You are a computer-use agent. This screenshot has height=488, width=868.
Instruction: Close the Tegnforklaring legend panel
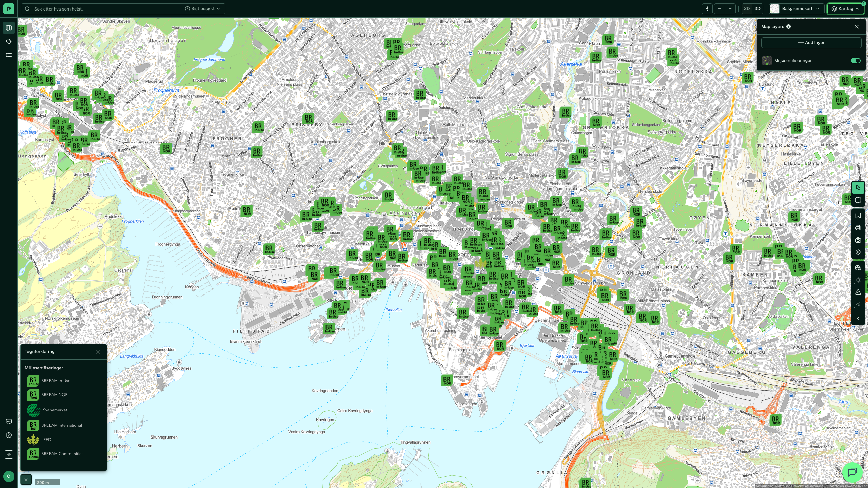click(x=98, y=352)
